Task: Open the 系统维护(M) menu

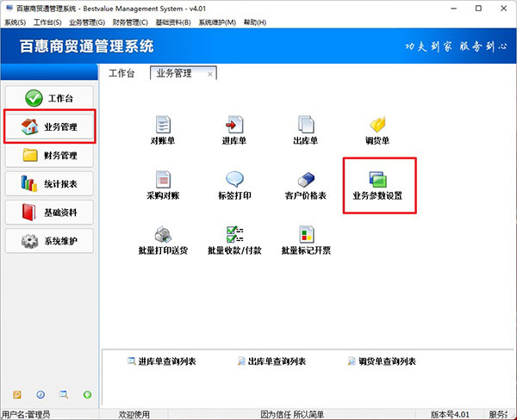Action: point(217,22)
